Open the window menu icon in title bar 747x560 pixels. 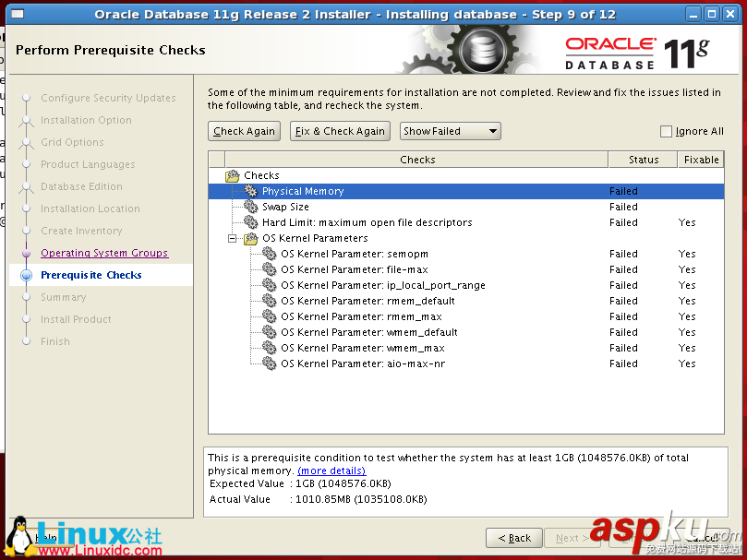[18, 14]
